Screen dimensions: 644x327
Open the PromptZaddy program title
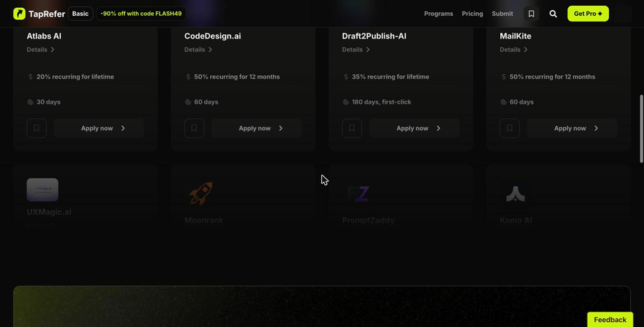[369, 220]
